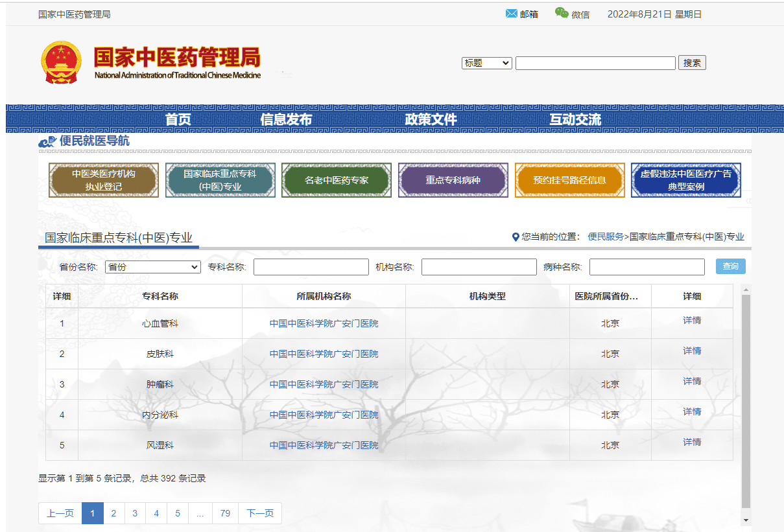
Task: Select 虚假违法中医医疗广告典型案例 category
Action: click(x=686, y=180)
